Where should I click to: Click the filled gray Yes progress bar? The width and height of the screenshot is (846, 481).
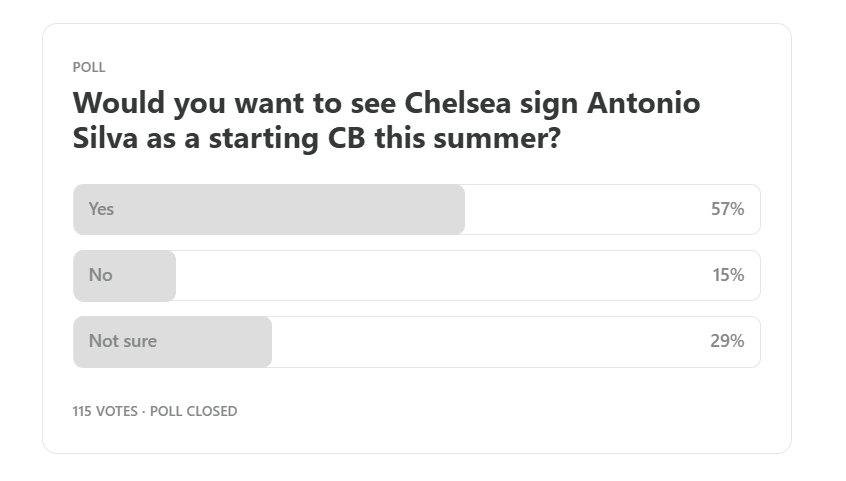coord(269,209)
